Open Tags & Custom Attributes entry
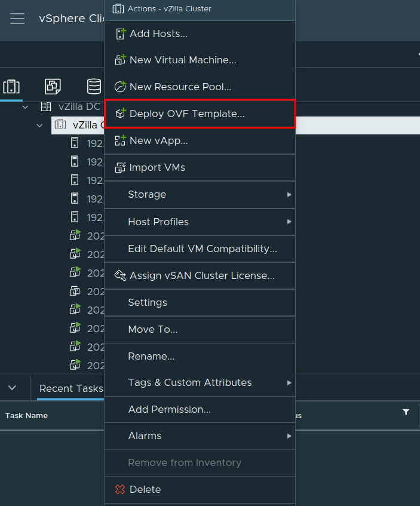The height and width of the screenshot is (506, 420). click(200, 383)
